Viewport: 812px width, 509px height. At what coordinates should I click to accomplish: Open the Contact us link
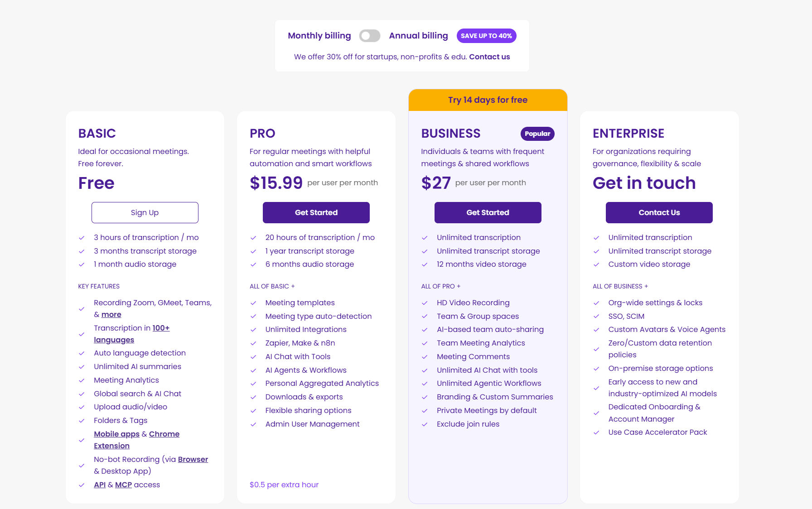coord(489,57)
